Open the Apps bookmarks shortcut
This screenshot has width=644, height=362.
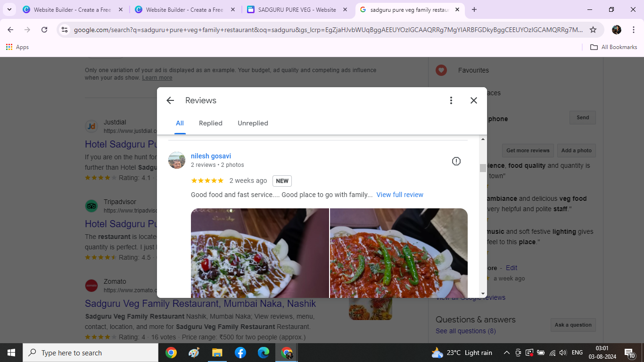pyautogui.click(x=17, y=47)
